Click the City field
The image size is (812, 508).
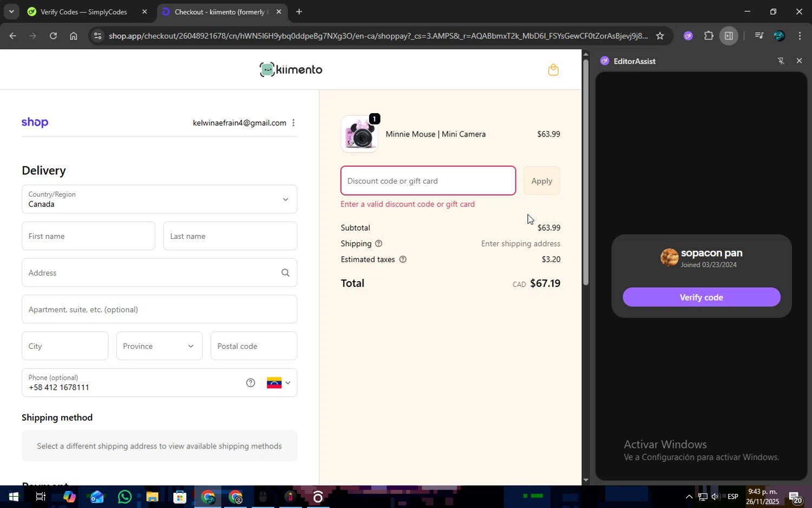[x=65, y=346]
